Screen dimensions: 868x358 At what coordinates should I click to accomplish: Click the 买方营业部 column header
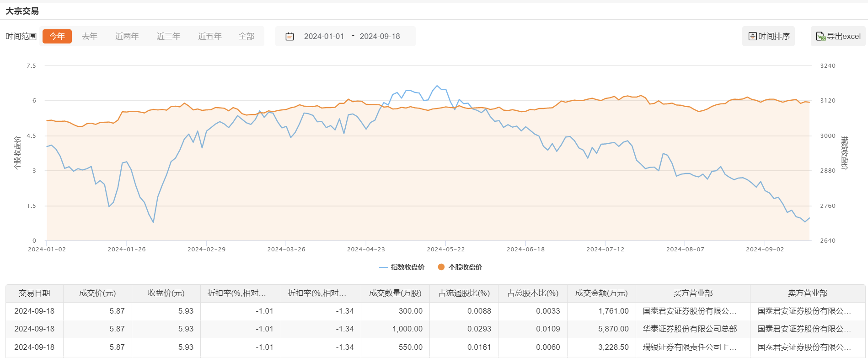[x=693, y=293]
